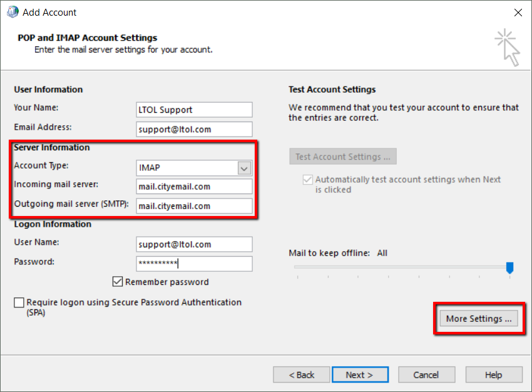Select the Outgoing mail server (SMTP) field
This screenshot has width=532, height=392.
point(194,206)
